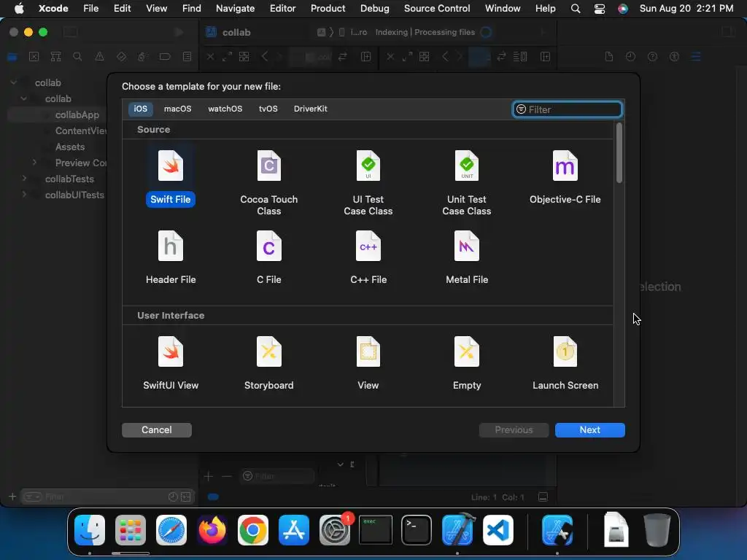Image resolution: width=747 pixels, height=560 pixels.
Task: Switch to the watchOS platform tab
Action: pos(225,109)
